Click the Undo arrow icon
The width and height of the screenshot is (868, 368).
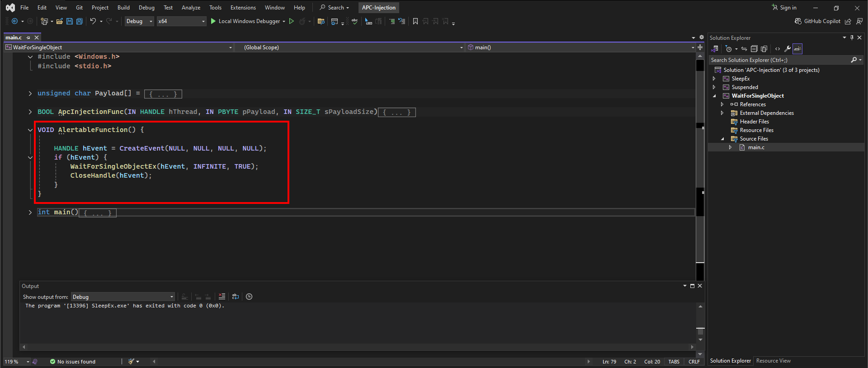(93, 21)
